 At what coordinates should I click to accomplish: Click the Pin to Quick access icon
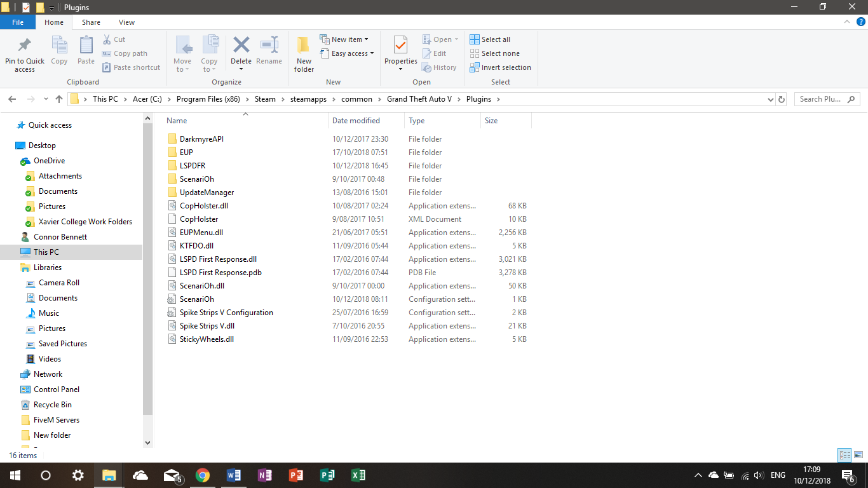pyautogui.click(x=25, y=46)
